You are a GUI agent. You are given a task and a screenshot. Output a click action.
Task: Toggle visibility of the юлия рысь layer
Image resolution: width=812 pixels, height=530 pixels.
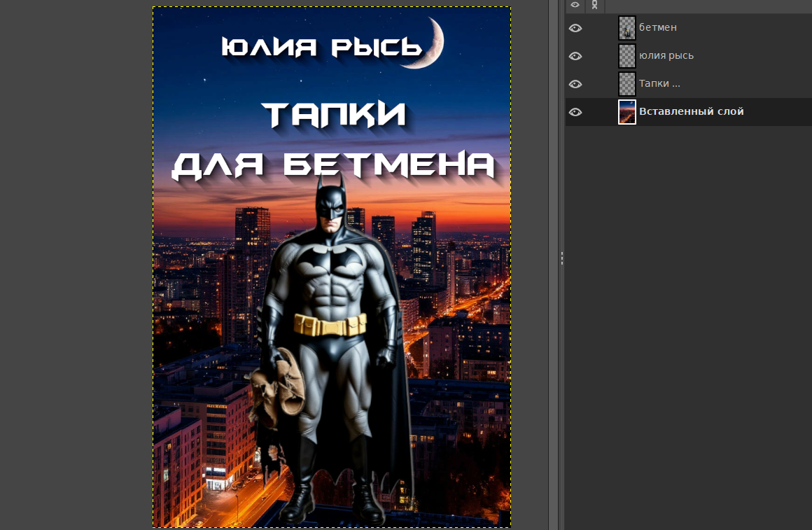pos(575,56)
